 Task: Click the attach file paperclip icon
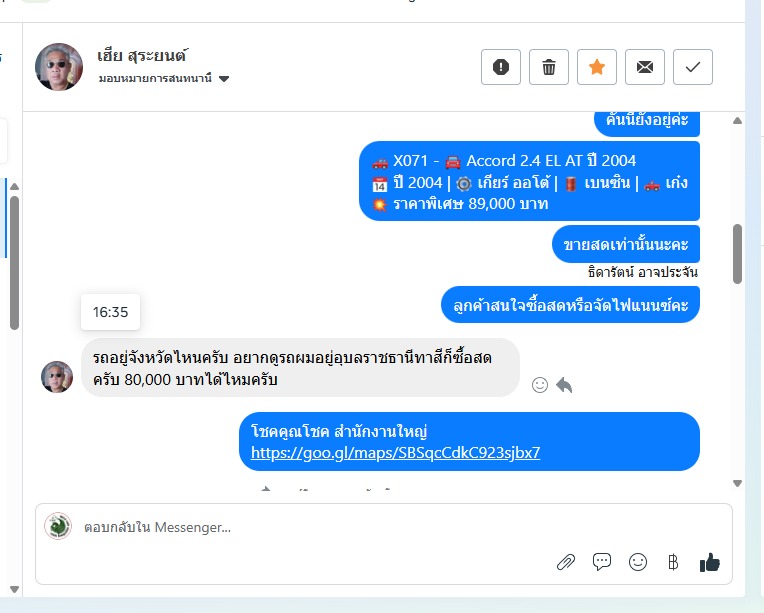(x=566, y=562)
